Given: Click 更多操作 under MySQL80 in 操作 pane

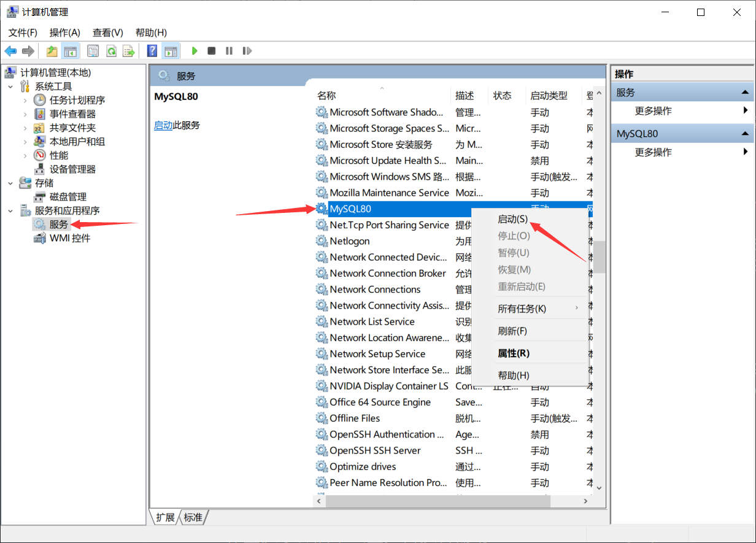Looking at the screenshot, I should click(x=653, y=152).
